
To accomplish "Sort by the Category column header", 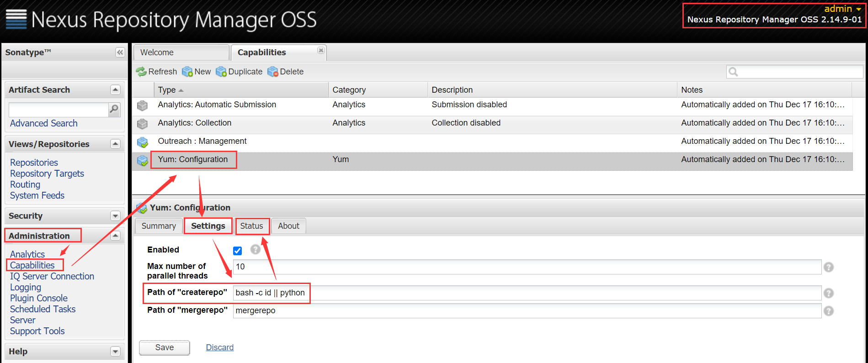I will (378, 90).
